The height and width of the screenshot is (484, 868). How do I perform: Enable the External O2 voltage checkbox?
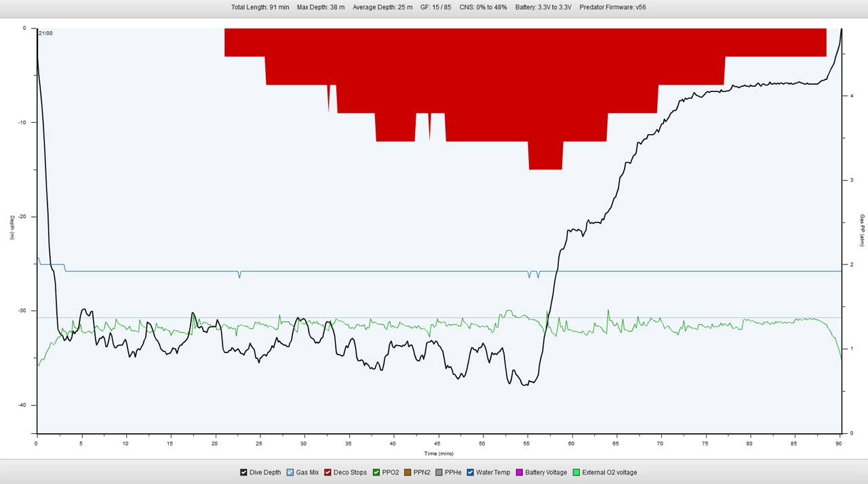coord(577,472)
